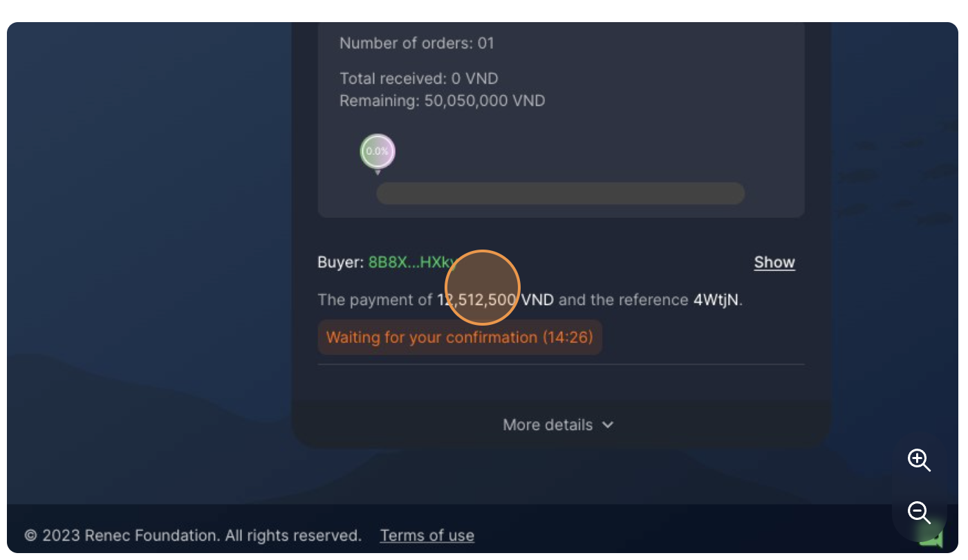Click "The payment of" sentence start
The image size is (968, 560).
375,300
